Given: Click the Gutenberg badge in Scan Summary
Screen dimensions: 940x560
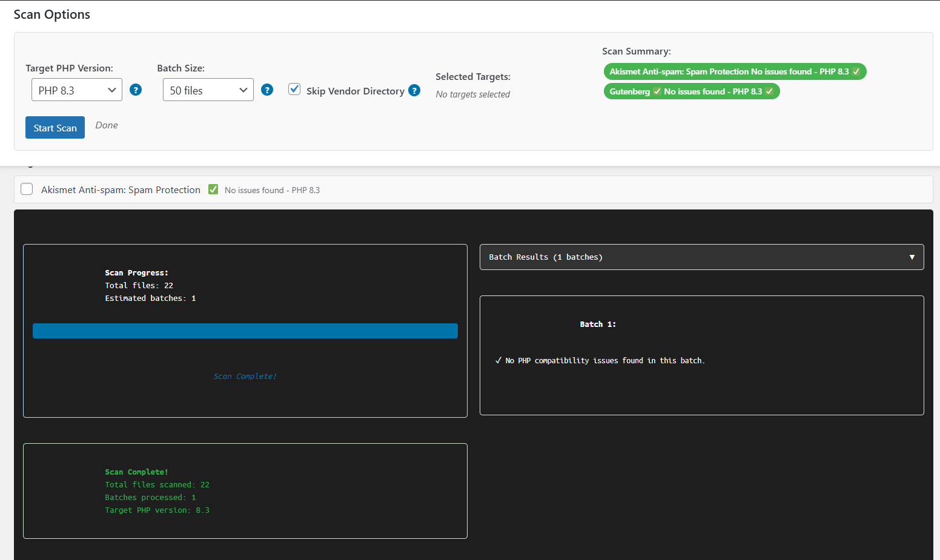Looking at the screenshot, I should point(692,91).
